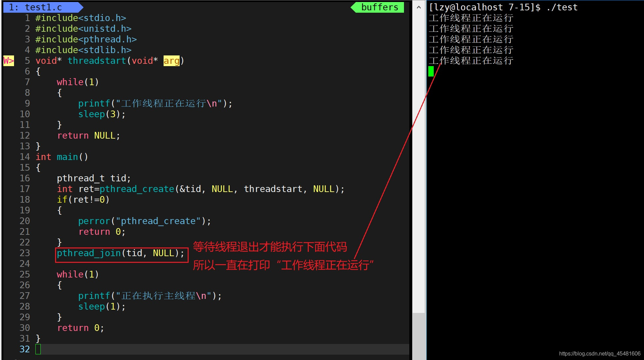Select the test1.c buffer tab
This screenshot has height=360, width=644.
tap(43, 7)
